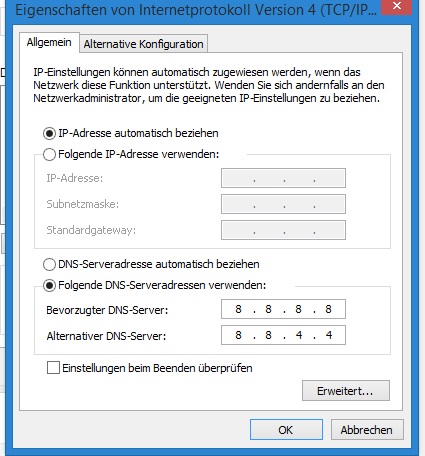
Task: Click third octet of Alternativer DNS-Server
Action: [x=299, y=335]
